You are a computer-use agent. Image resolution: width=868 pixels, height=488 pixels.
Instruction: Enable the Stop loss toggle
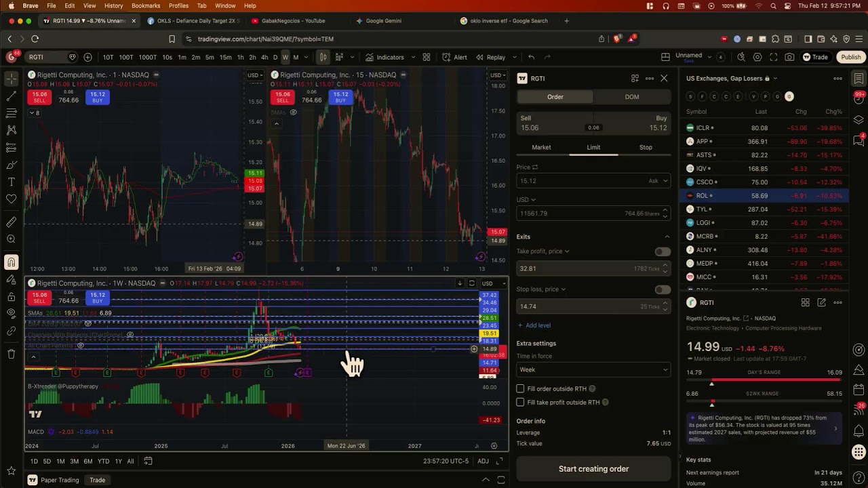point(663,289)
